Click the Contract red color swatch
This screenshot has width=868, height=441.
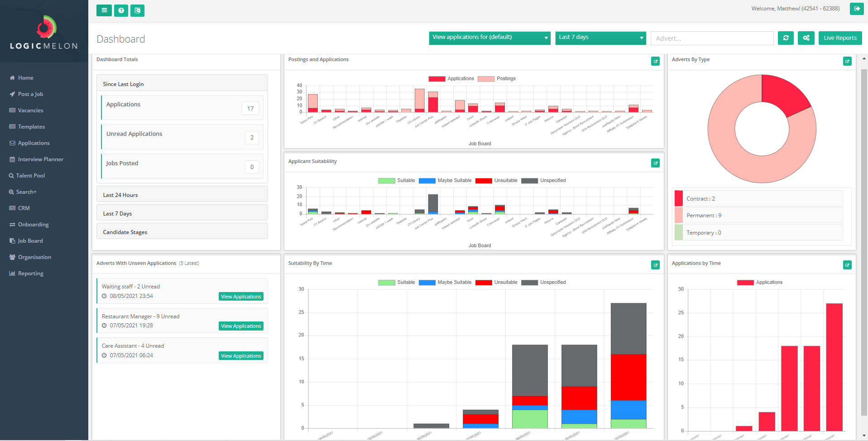pyautogui.click(x=678, y=198)
